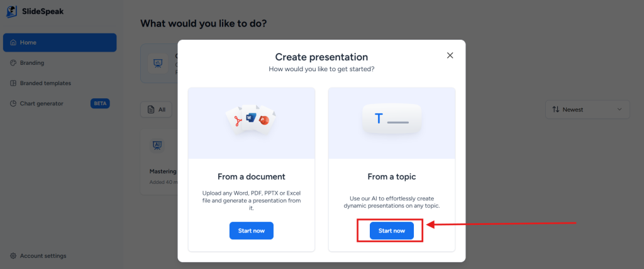Click the Account settings gear icon
This screenshot has width=644, height=269.
click(13, 256)
